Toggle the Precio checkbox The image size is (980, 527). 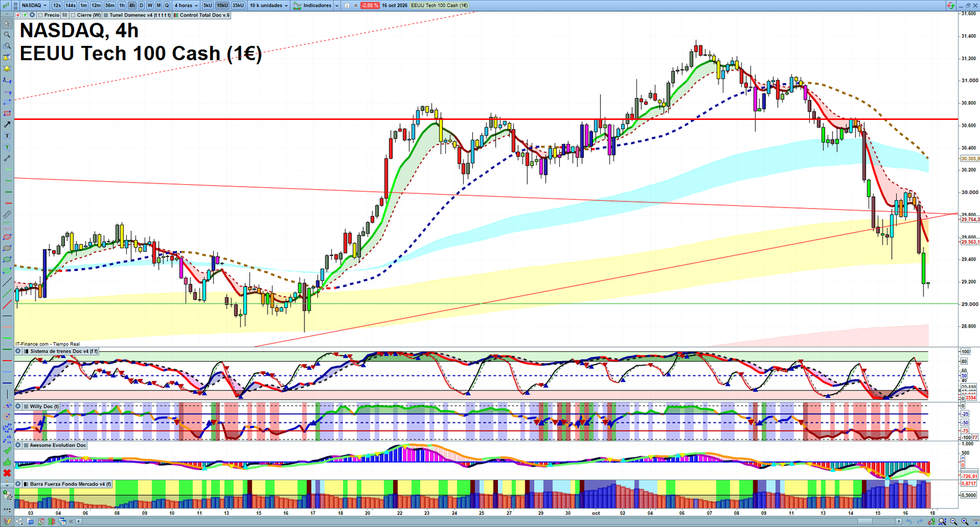pyautogui.click(x=40, y=15)
